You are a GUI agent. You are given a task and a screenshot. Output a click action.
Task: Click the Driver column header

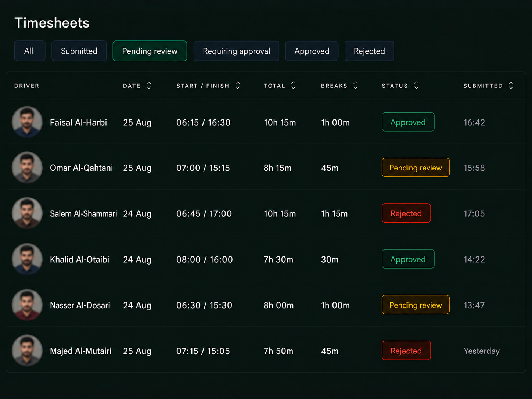click(26, 86)
